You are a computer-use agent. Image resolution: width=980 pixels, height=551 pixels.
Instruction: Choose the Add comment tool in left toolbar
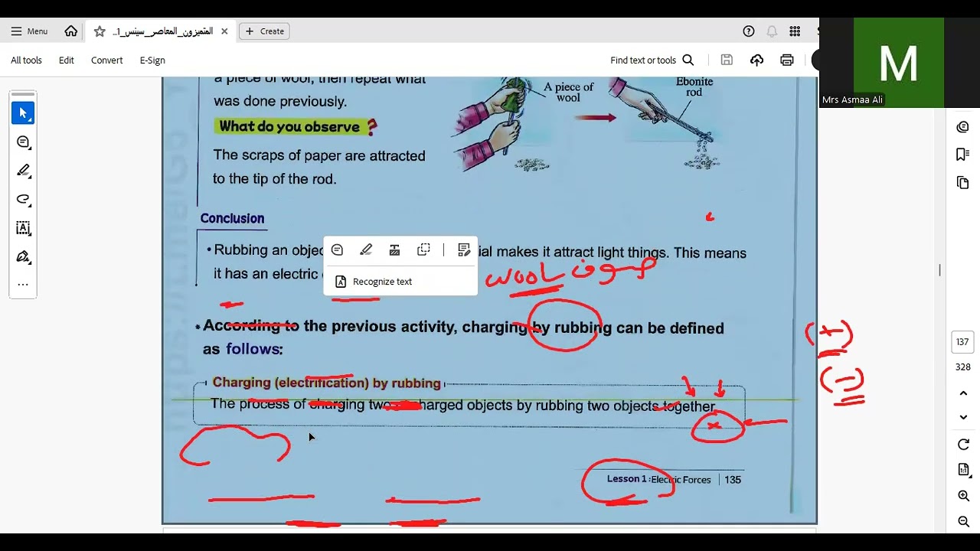[x=23, y=142]
